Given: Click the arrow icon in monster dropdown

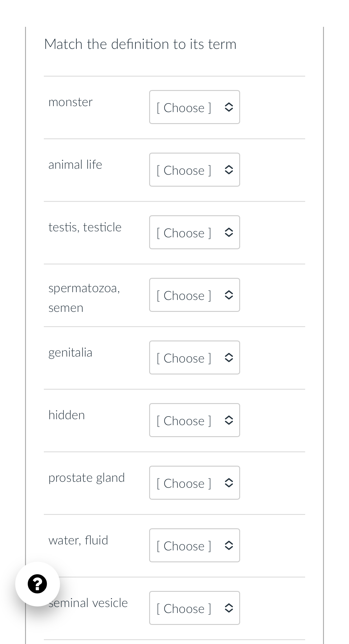Looking at the screenshot, I should click(228, 107).
